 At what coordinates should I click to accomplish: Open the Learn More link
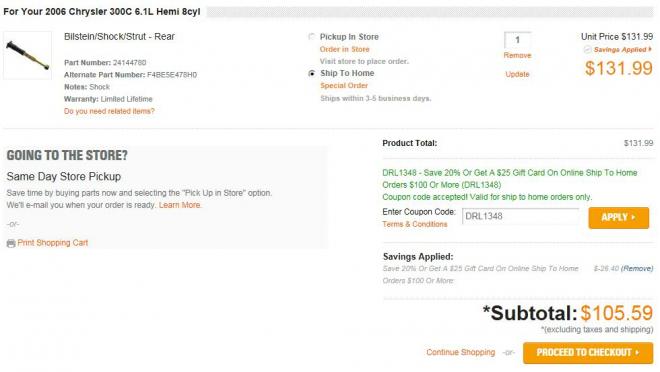(x=180, y=205)
